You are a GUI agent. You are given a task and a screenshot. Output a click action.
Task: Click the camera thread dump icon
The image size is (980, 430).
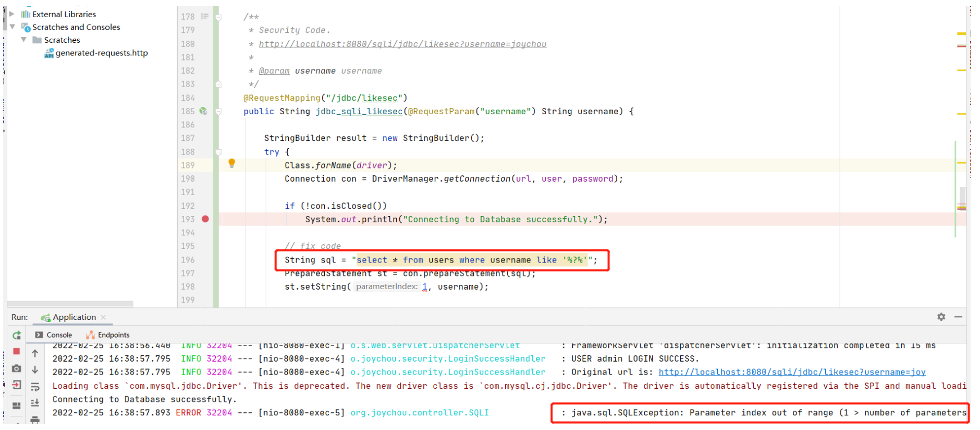[x=17, y=368]
